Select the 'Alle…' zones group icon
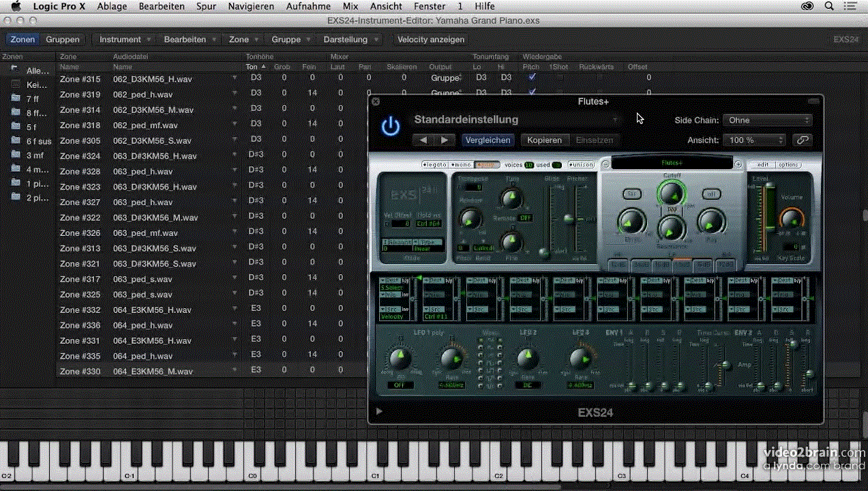Image resolution: width=868 pixels, height=491 pixels. pyautogui.click(x=15, y=70)
